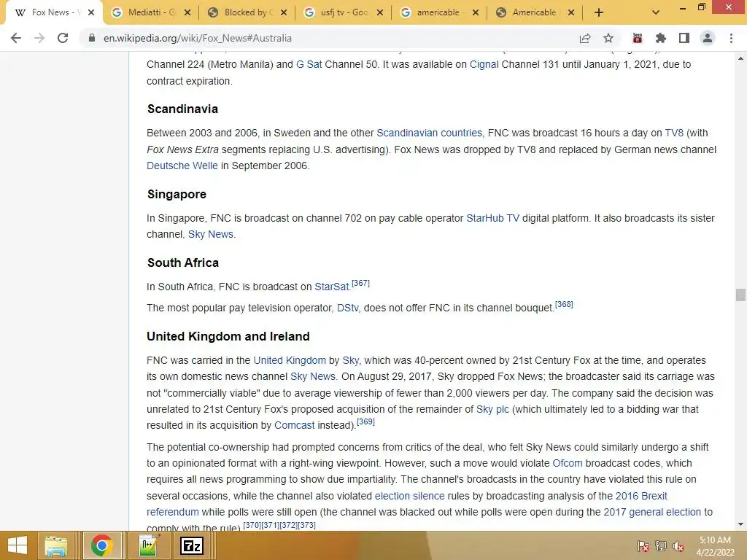
Task: Follow the Sky link after United Kingdom
Action: (351, 360)
